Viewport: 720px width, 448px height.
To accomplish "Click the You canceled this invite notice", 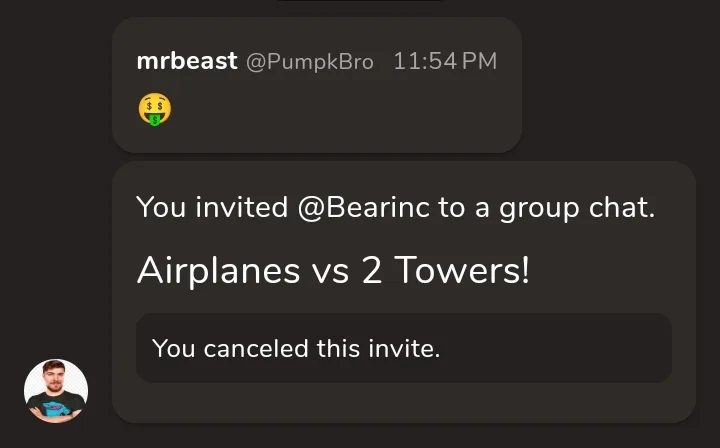I will [x=404, y=348].
